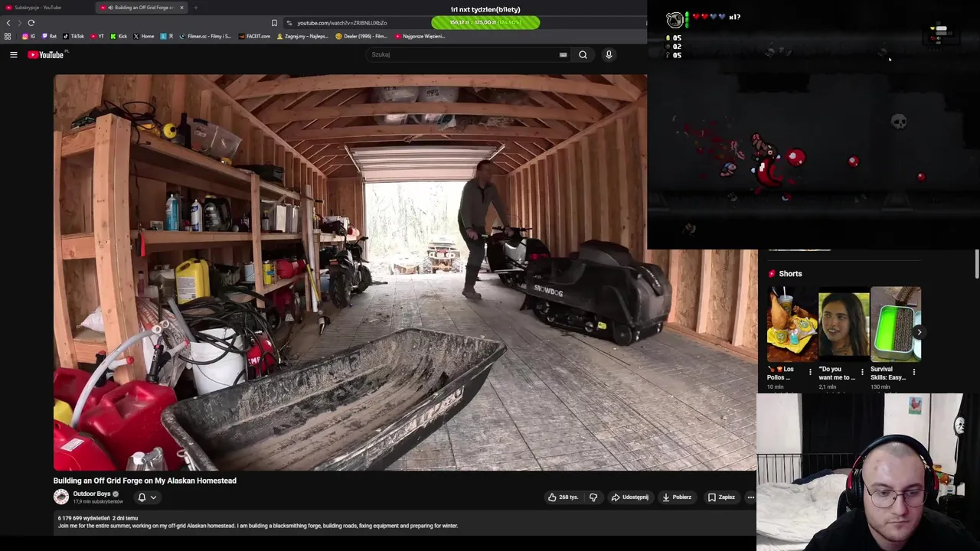Viewport: 980px width, 551px height.
Task: Open the Outdoor Boys channel avatar
Action: coord(61,497)
